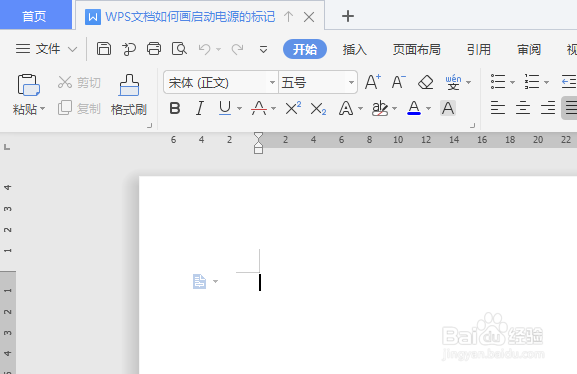Screen dimensions: 577x374
Task: Open font size box 五号
Action: pyautogui.click(x=318, y=82)
